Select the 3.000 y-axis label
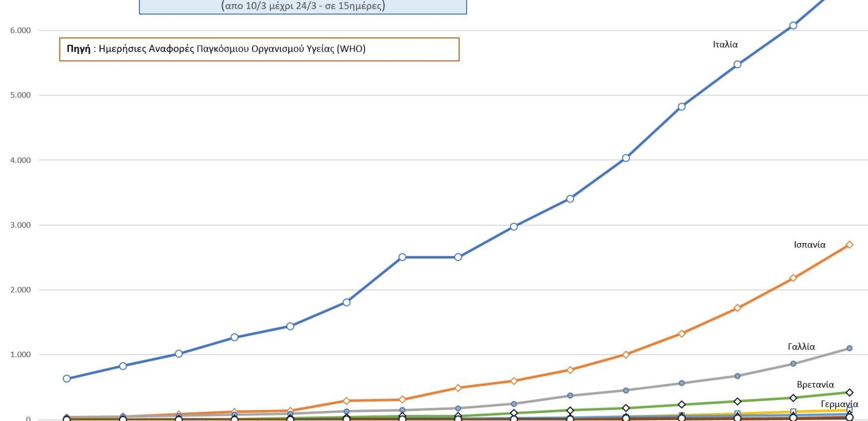The width and height of the screenshot is (868, 421). click(21, 225)
